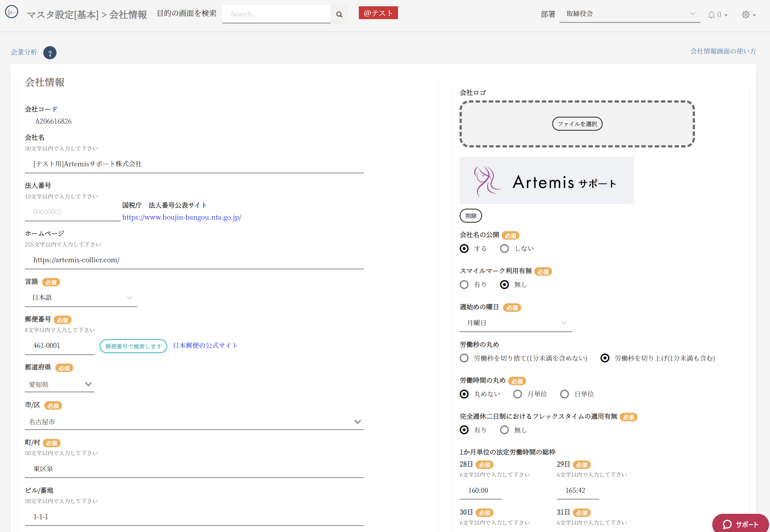Expand the 都道府県 dropdown showing 愛知県
Viewport: 770px width, 532px height.
[59, 385]
